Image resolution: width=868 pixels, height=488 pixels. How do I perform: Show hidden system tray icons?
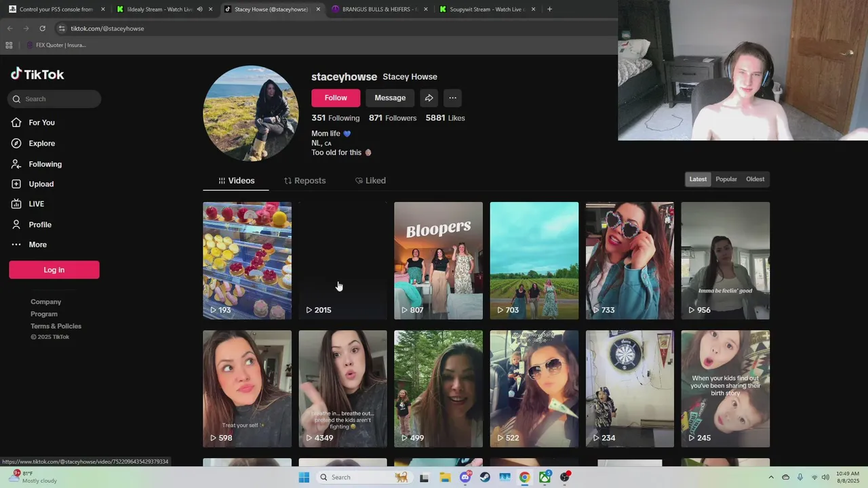click(x=771, y=477)
